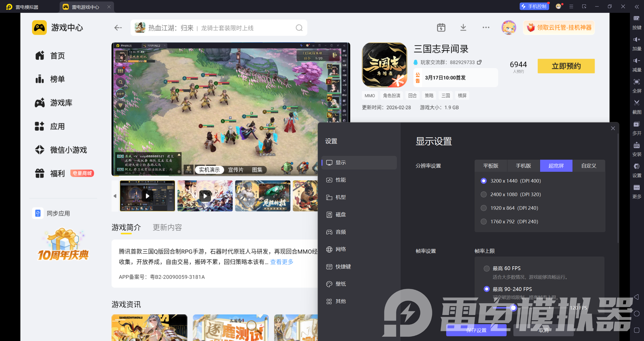Click the volume up (加量) icon

click(636, 39)
